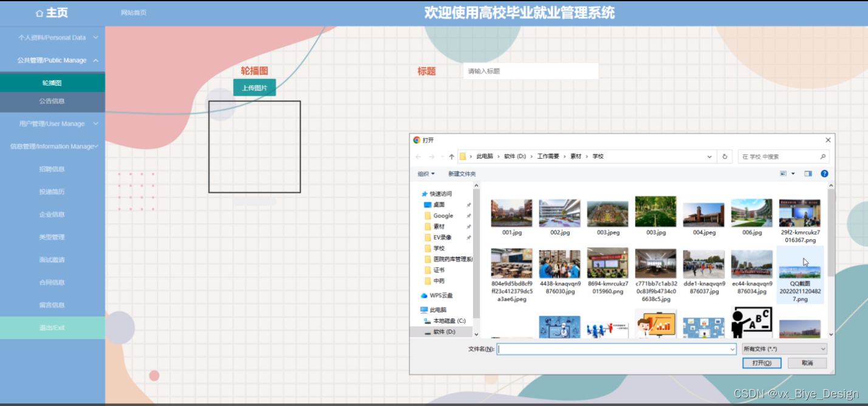The width and height of the screenshot is (868, 406).
Task: Click the Google folder icon in navigation pane
Action: [428, 216]
